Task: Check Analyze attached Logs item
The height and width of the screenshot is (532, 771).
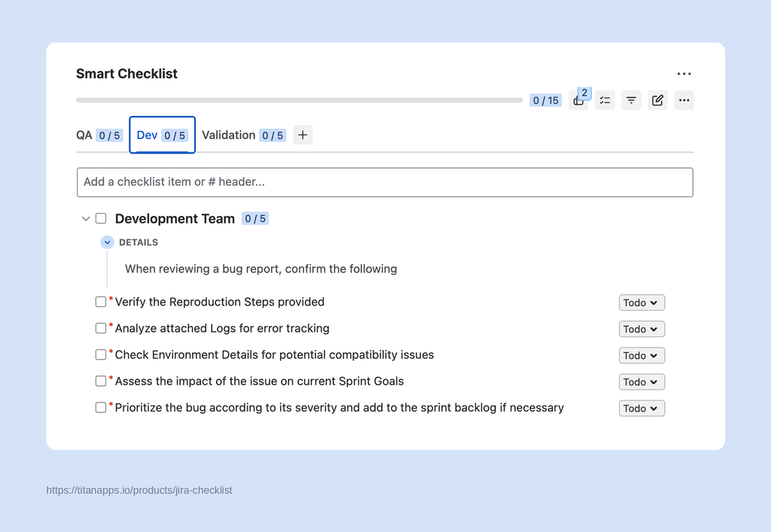Action: (x=101, y=328)
